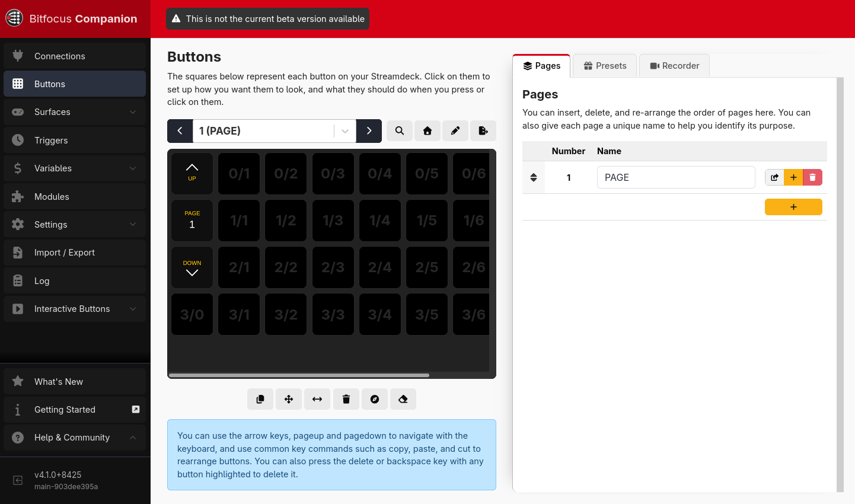This screenshot has height=504, width=855.
Task: Click button 2/5 in the grid
Action: point(427,267)
